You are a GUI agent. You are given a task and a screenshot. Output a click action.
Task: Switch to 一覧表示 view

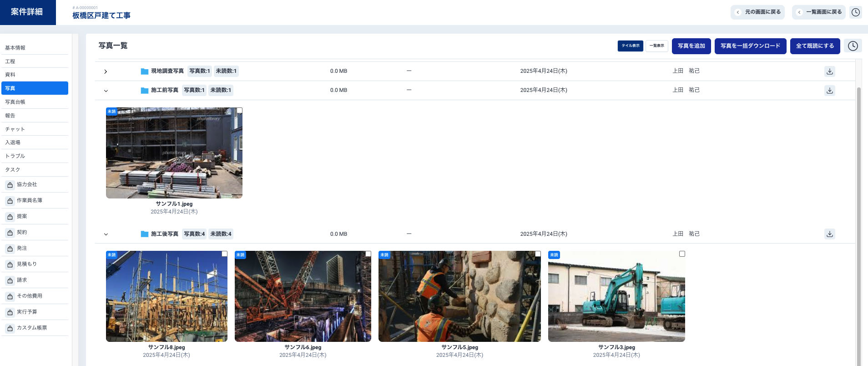coord(657,46)
